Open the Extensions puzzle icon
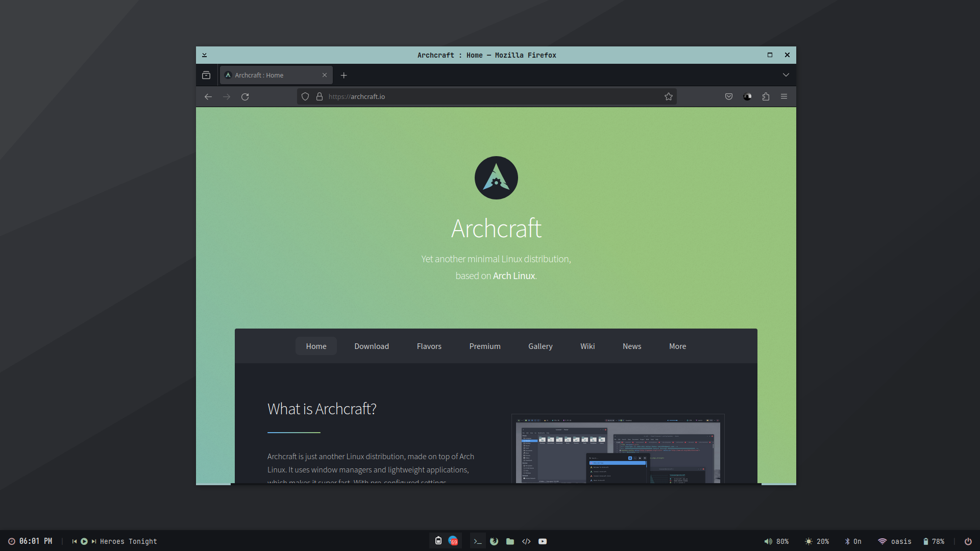The height and width of the screenshot is (551, 980). [x=766, y=97]
